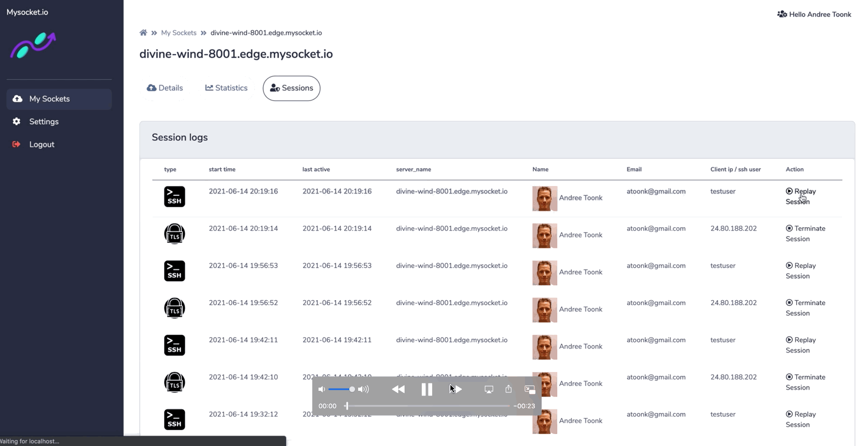Click the 'Email' column header

pyautogui.click(x=634, y=169)
